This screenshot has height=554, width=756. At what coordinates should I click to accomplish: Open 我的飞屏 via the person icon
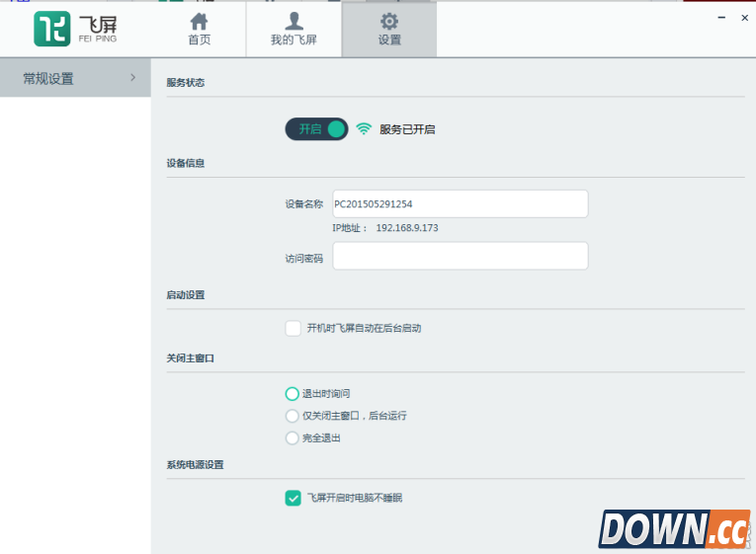[x=294, y=22]
